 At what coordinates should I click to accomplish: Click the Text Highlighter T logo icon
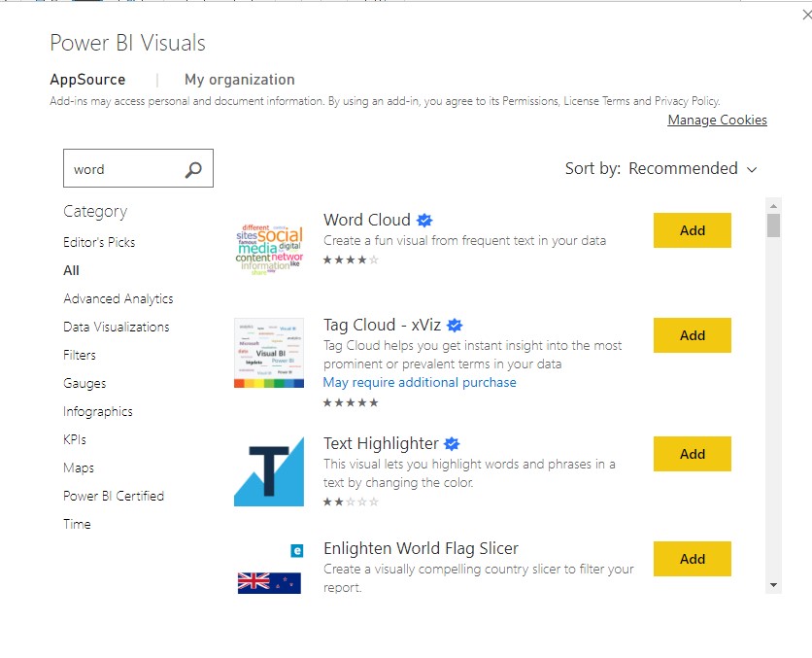click(x=269, y=471)
